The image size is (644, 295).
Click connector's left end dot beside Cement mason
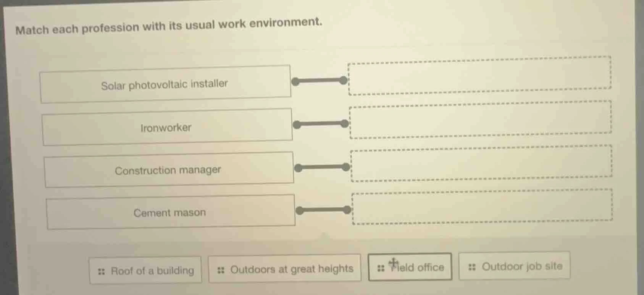(x=300, y=211)
